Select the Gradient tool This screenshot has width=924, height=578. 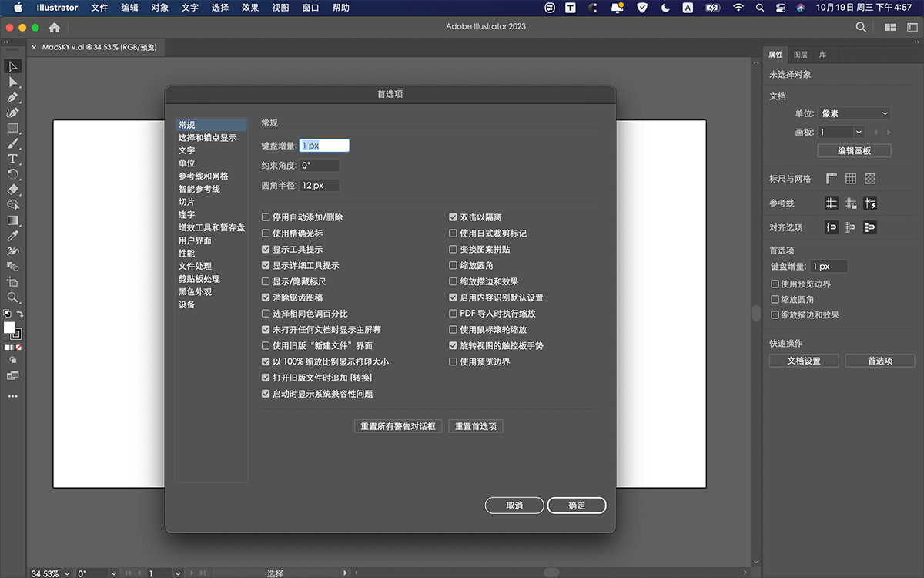click(13, 220)
